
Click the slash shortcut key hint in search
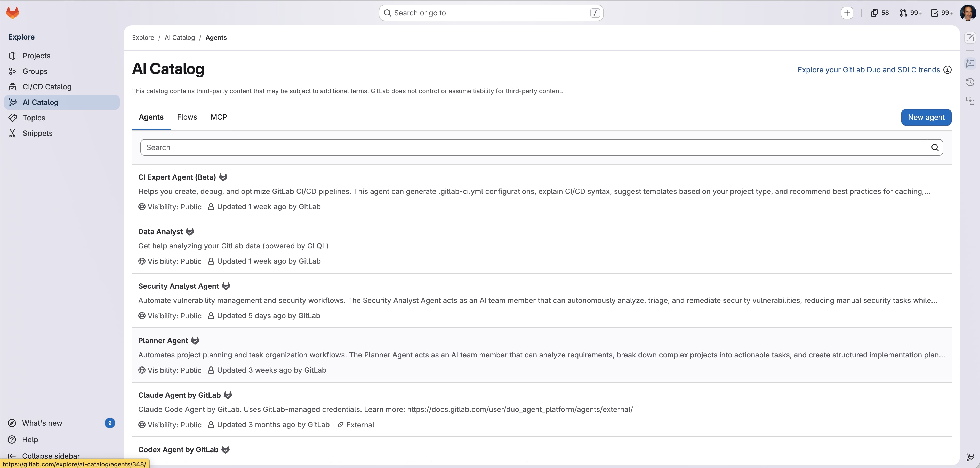point(595,13)
